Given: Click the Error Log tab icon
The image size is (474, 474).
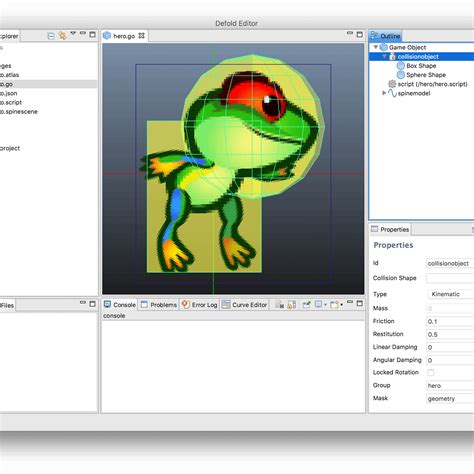Looking at the screenshot, I should pyautogui.click(x=186, y=304).
